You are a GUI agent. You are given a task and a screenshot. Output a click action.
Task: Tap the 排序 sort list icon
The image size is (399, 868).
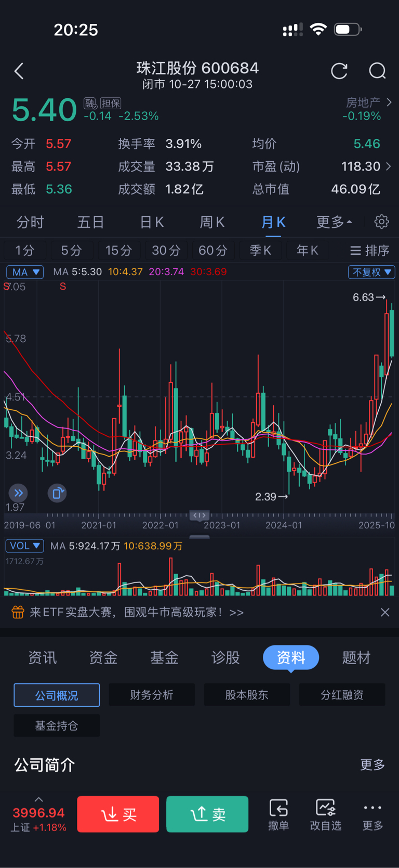tap(370, 251)
